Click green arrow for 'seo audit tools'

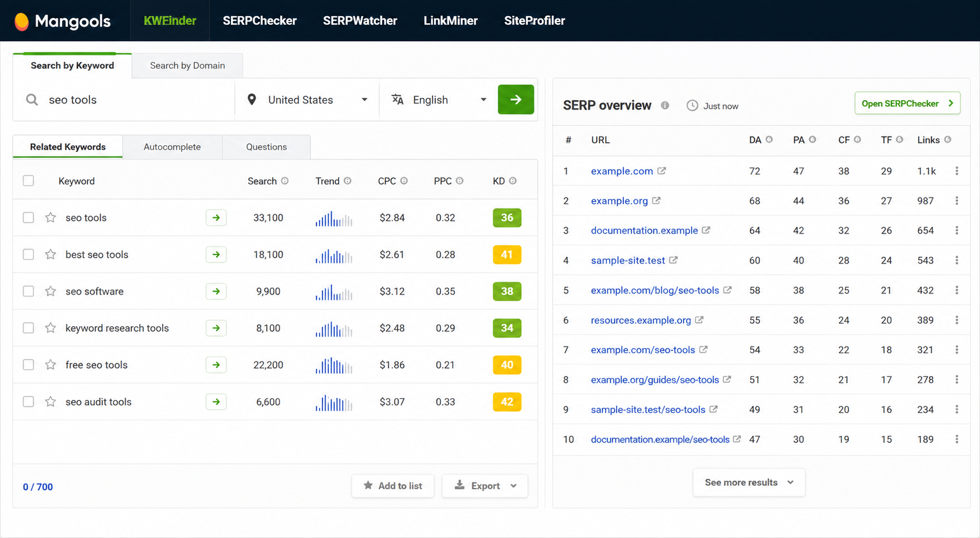tap(216, 402)
